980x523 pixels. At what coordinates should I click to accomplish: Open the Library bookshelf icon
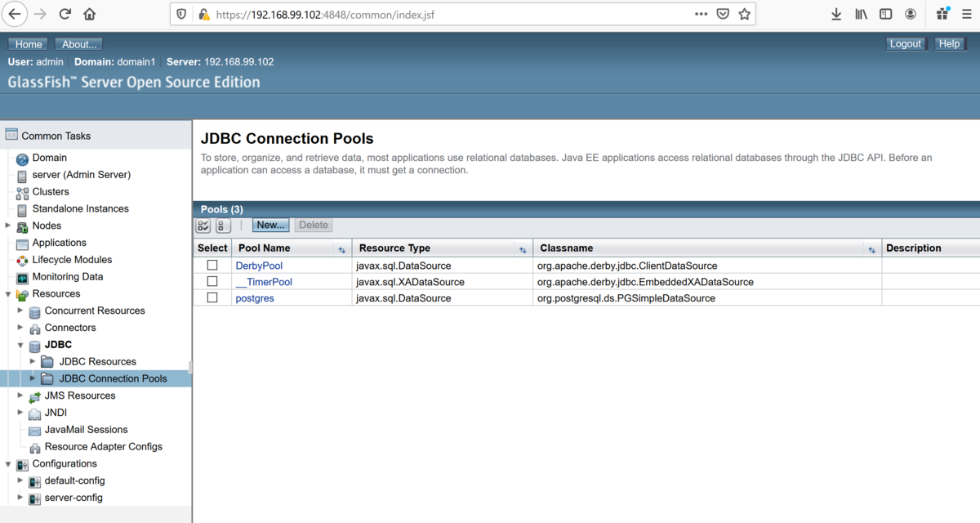point(861,15)
